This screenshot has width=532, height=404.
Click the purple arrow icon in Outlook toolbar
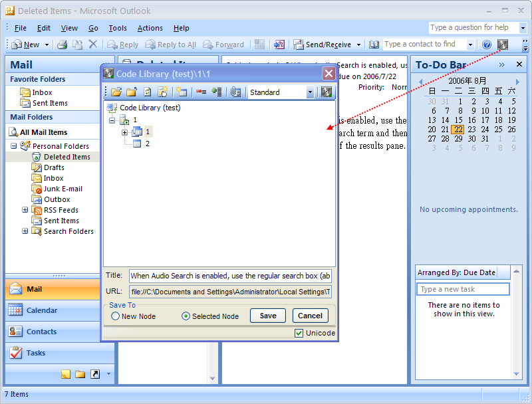click(x=279, y=45)
